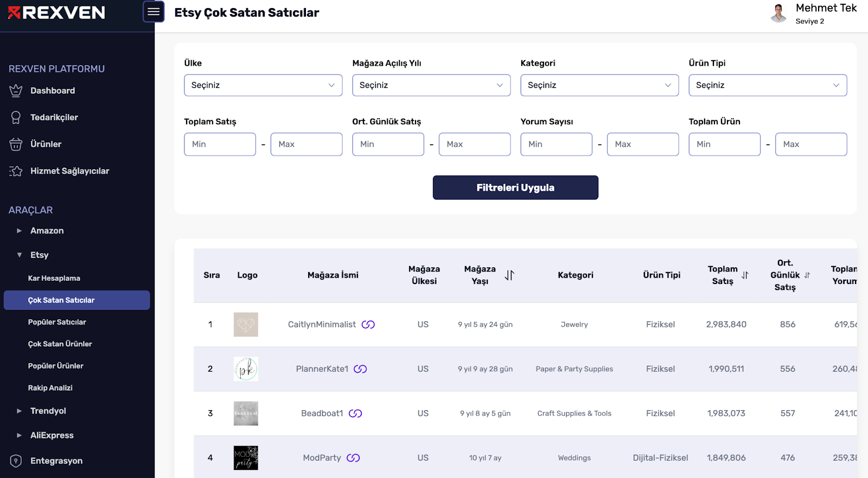Viewport: 868px width, 478px height.
Task: Sort table by Toplam Satış icon
Action: coord(745,275)
